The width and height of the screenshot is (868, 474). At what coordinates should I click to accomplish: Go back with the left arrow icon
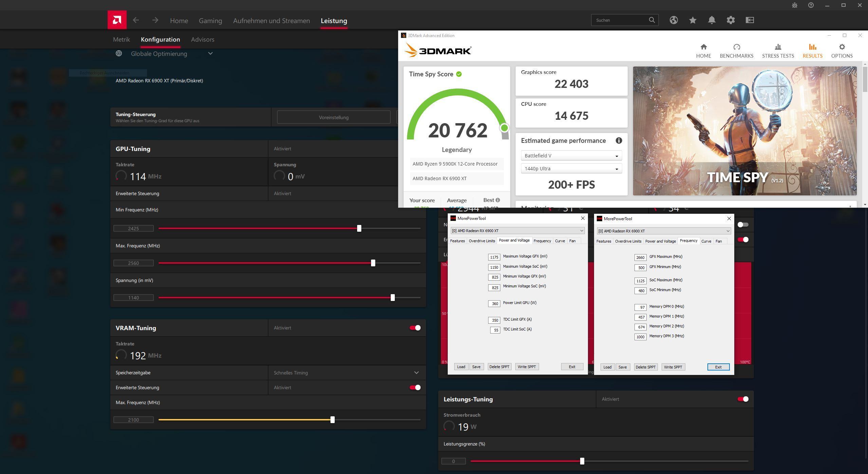136,20
